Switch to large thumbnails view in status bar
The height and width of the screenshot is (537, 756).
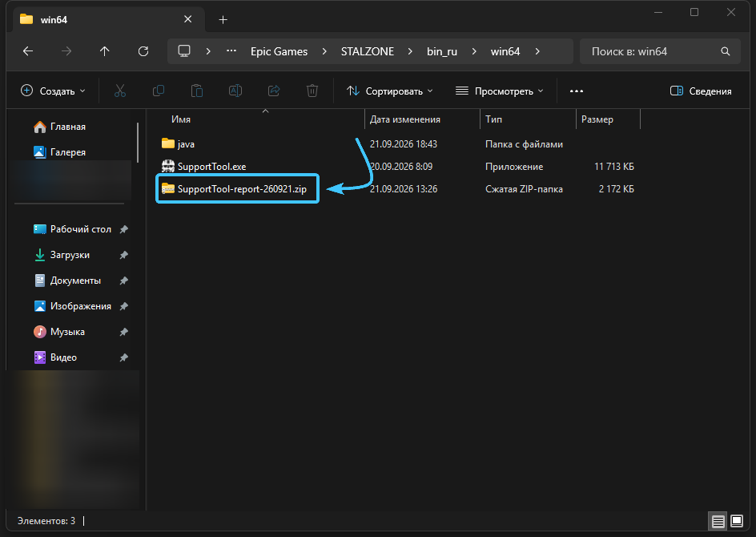[x=737, y=521]
